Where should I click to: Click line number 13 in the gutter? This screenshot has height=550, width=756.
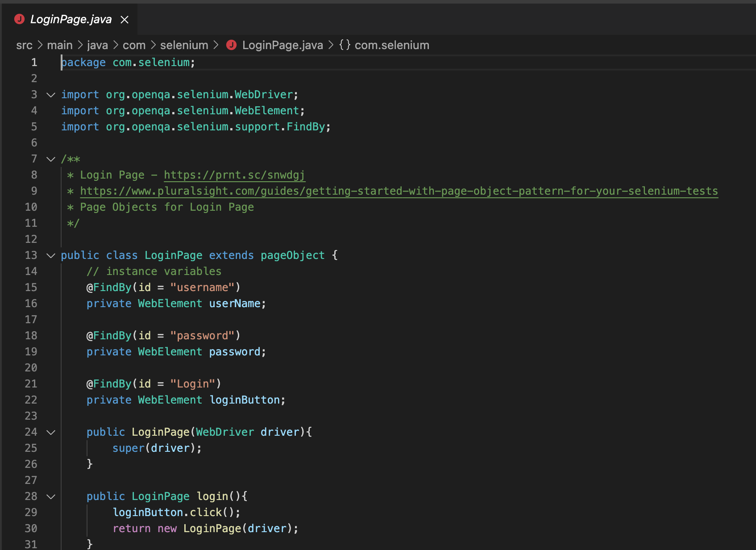click(31, 255)
